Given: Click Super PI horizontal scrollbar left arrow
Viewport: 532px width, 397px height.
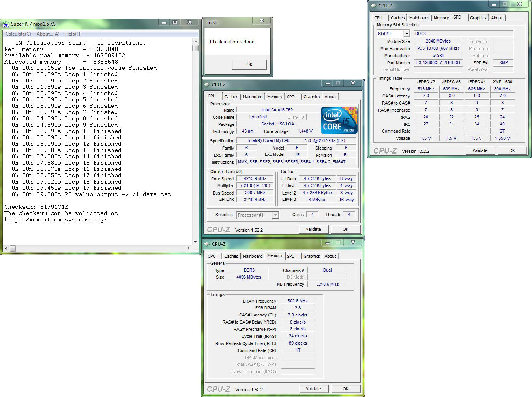Looking at the screenshot, I should tap(6, 249).
